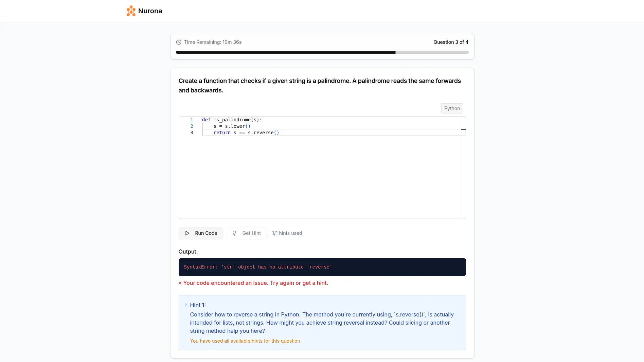Screen dimensions: 644x362
Task: Click the code editor's vertical scrollbar
Action: pyautogui.click(x=463, y=168)
